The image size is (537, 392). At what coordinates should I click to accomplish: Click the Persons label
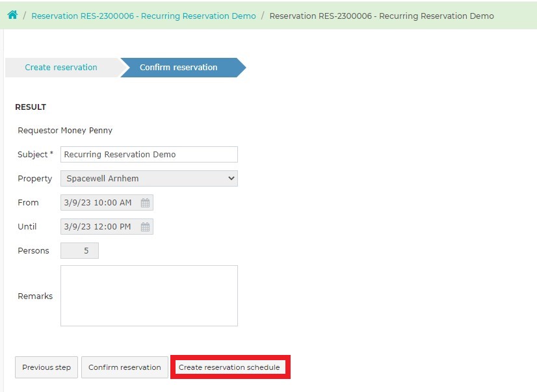pos(34,250)
